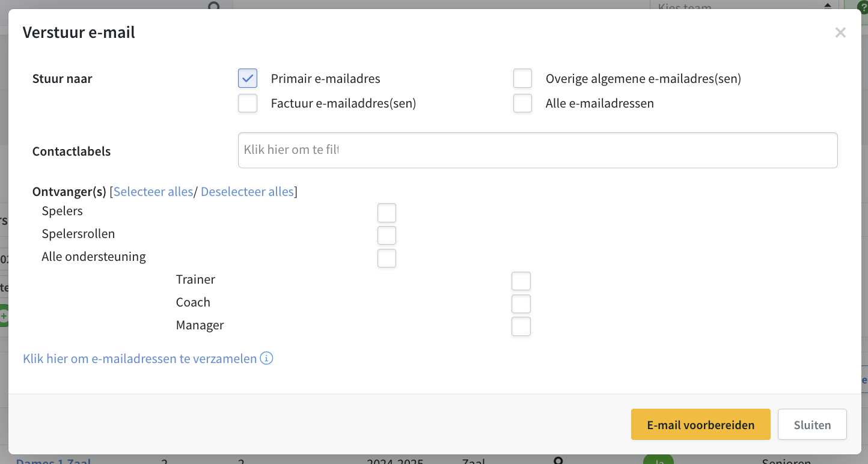Select the Manager checkbox

point(521,326)
